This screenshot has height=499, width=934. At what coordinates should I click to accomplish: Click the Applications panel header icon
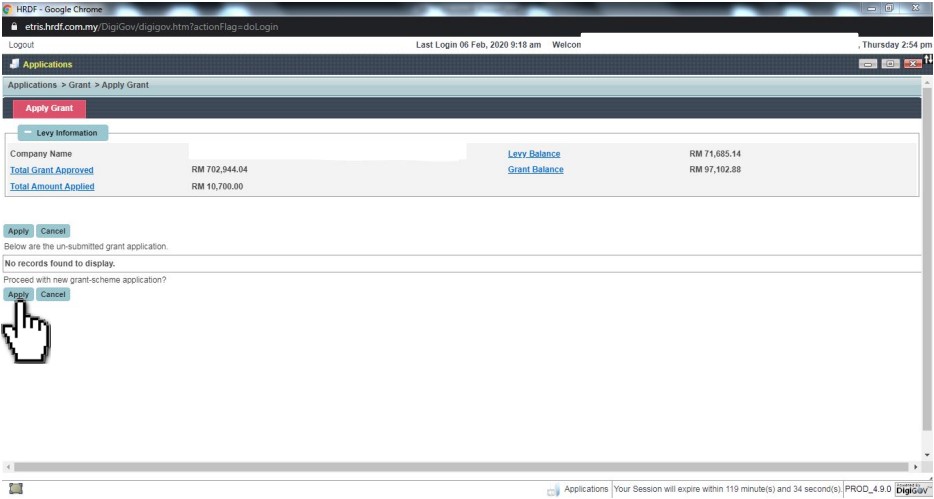[12, 64]
